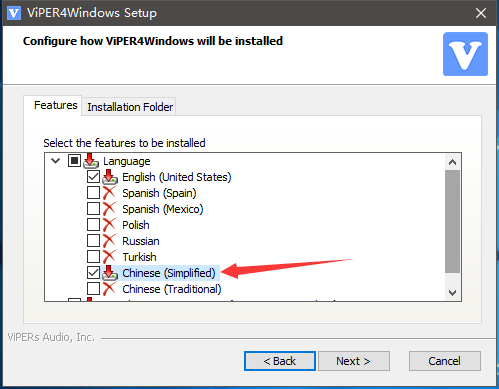Click the large blue ViPER logo
The height and width of the screenshot is (389, 499).
(465, 54)
